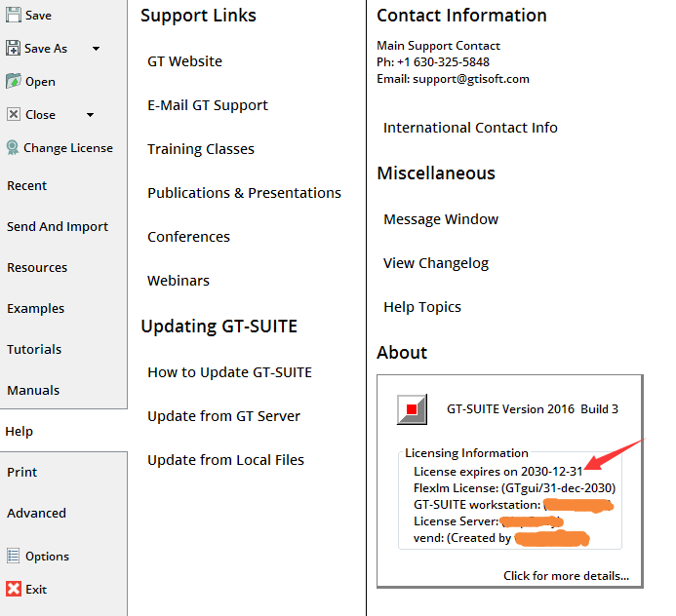Click the Open folder icon
The width and height of the screenshot is (676, 616).
point(13,81)
